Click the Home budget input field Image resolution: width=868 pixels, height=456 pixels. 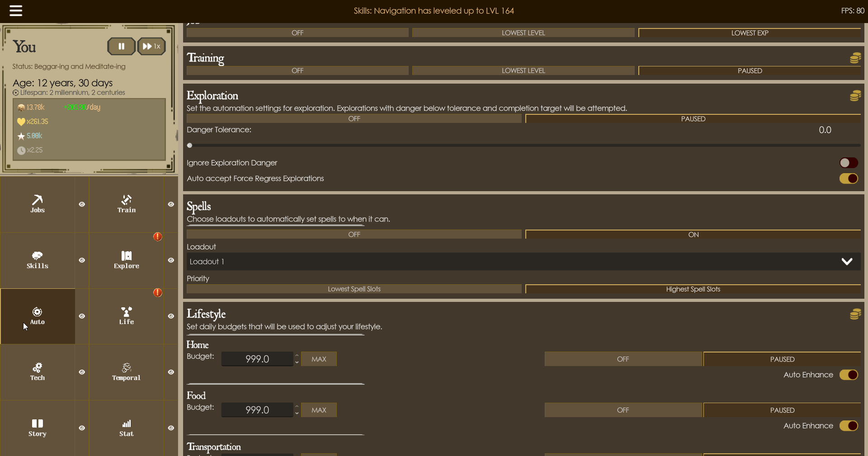tap(257, 359)
